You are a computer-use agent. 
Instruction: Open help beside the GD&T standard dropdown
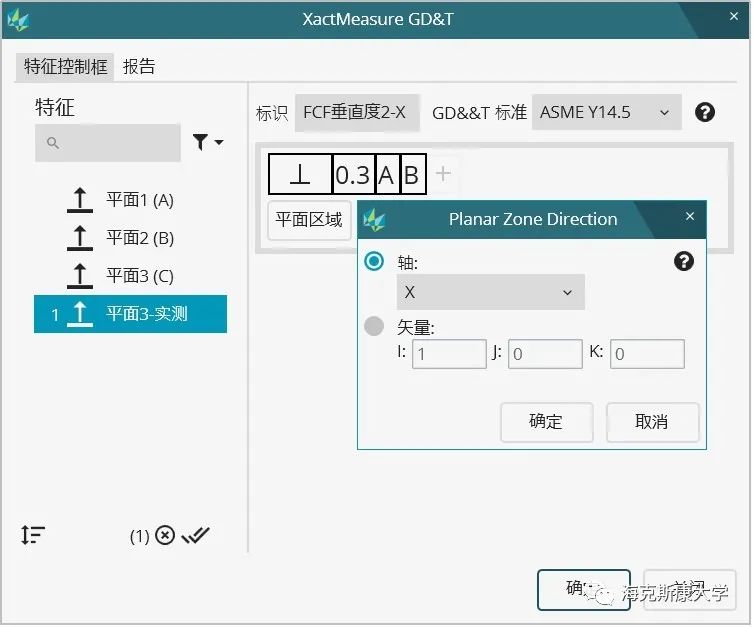coord(704,112)
